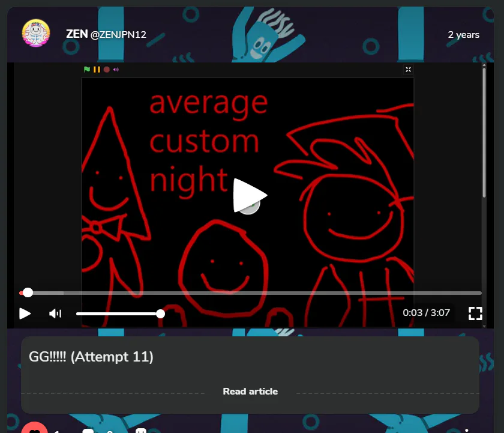Click the 'GG!!!!! (Attempt 11)' post text

(x=91, y=357)
